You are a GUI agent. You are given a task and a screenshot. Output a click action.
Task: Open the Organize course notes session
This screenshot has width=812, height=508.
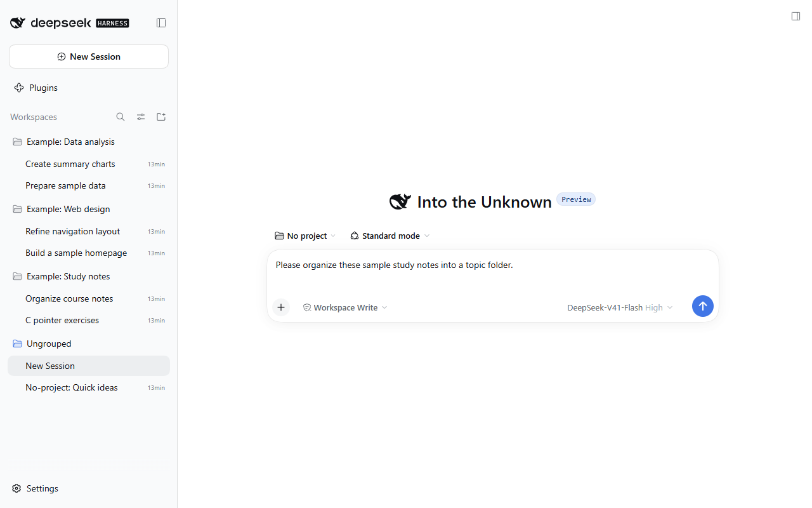pos(89,298)
